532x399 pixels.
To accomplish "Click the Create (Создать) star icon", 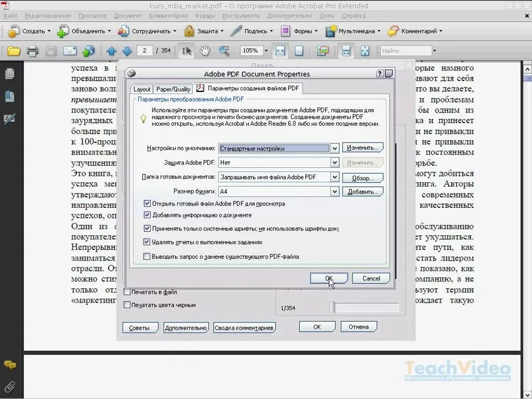I will (13, 31).
